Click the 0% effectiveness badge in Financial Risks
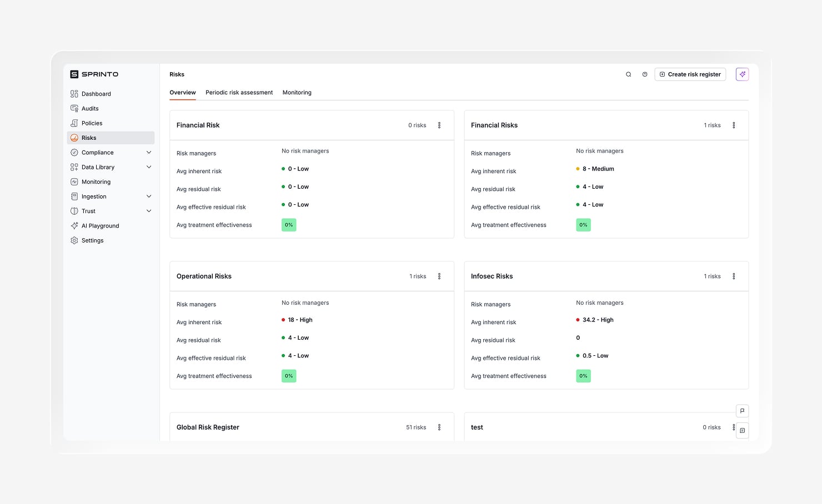 point(583,225)
